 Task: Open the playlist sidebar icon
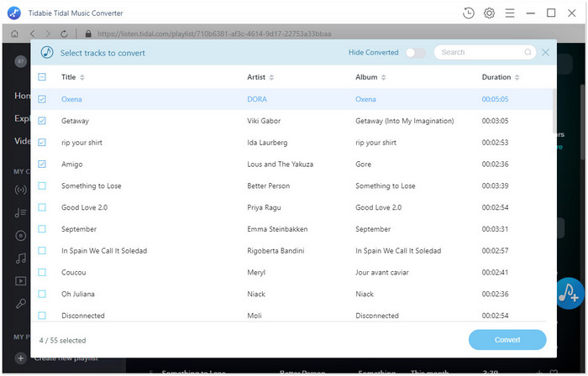click(x=21, y=212)
